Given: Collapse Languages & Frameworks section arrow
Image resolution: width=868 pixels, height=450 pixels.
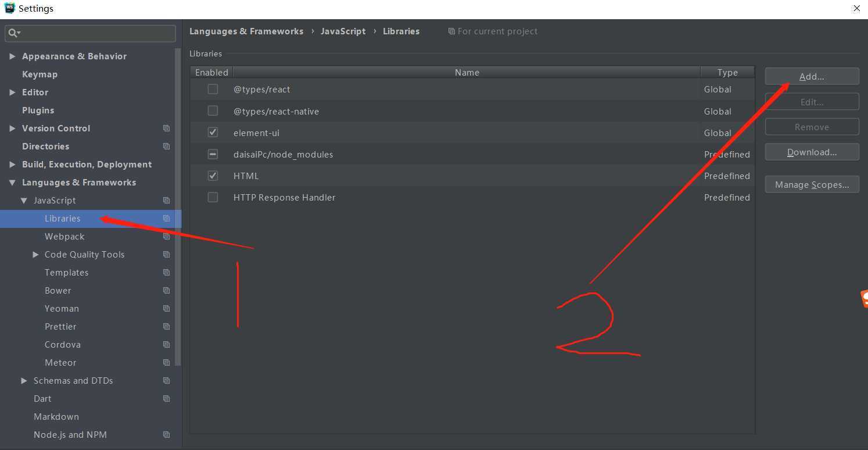Looking at the screenshot, I should pyautogui.click(x=12, y=183).
